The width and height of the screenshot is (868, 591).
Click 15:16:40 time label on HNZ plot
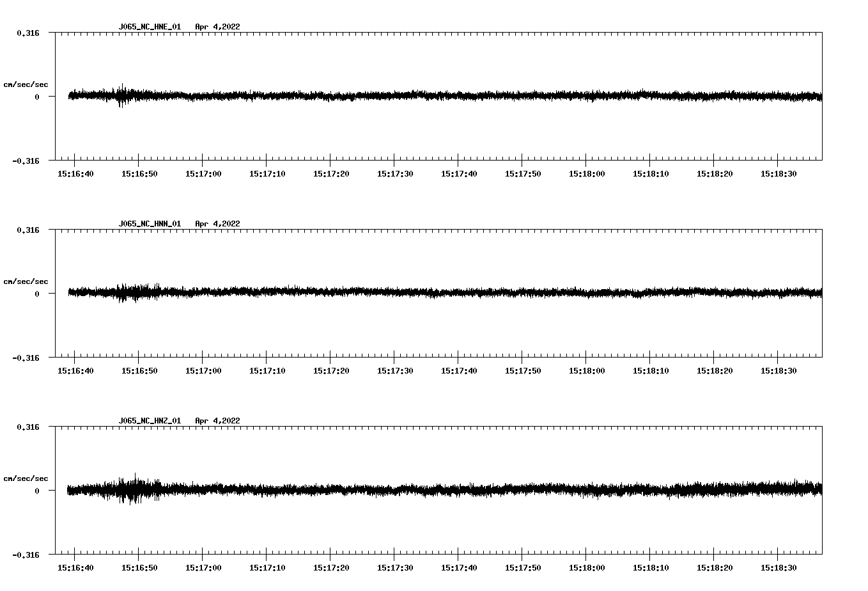75,567
